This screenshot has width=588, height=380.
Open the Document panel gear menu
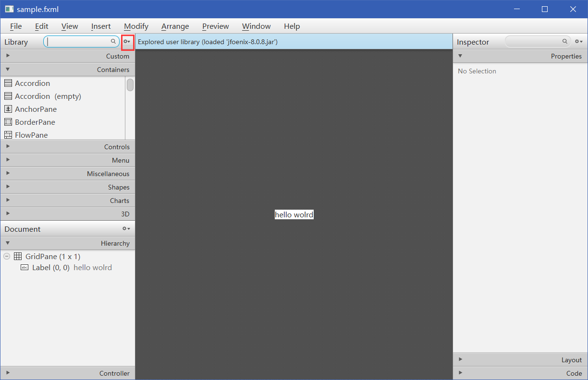(126, 229)
